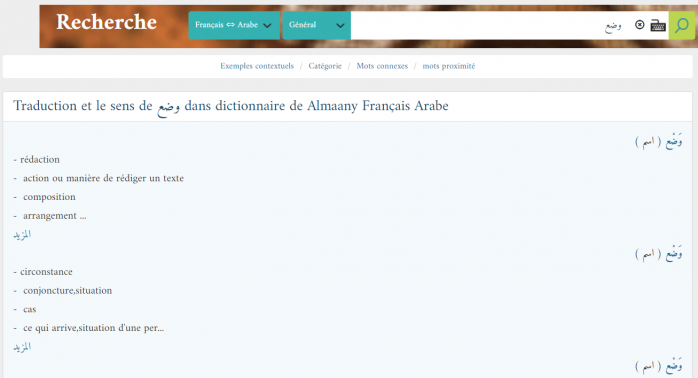Select the text 'conjoncture,situation'
Screen dimensions: 698x378
coord(68,290)
